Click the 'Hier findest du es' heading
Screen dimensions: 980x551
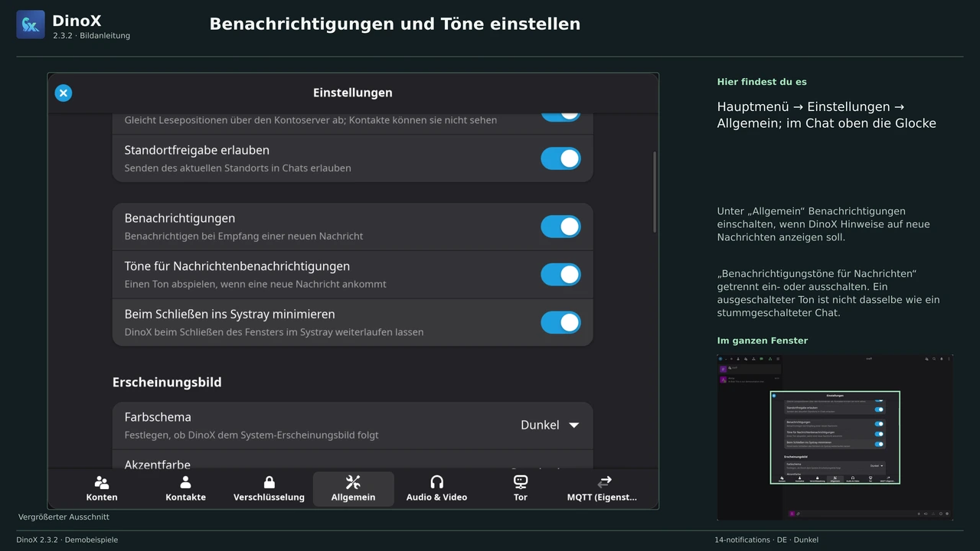pos(762,82)
